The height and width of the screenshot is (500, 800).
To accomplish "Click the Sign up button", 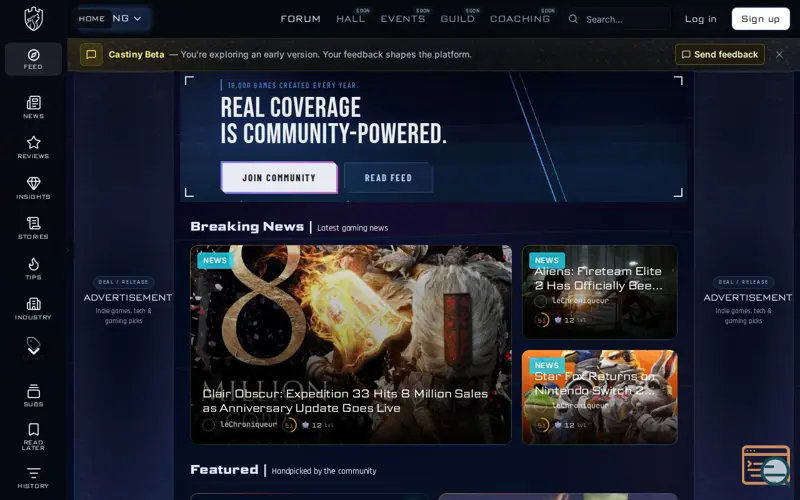I will (760, 19).
